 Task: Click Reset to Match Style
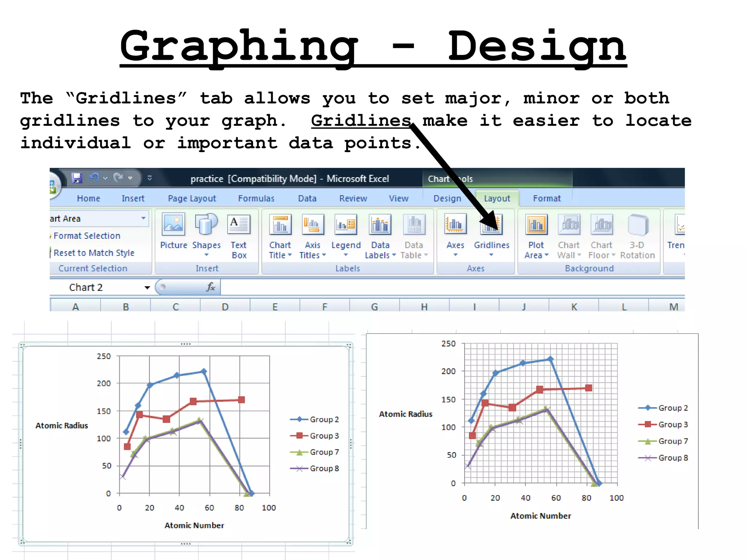pos(94,253)
